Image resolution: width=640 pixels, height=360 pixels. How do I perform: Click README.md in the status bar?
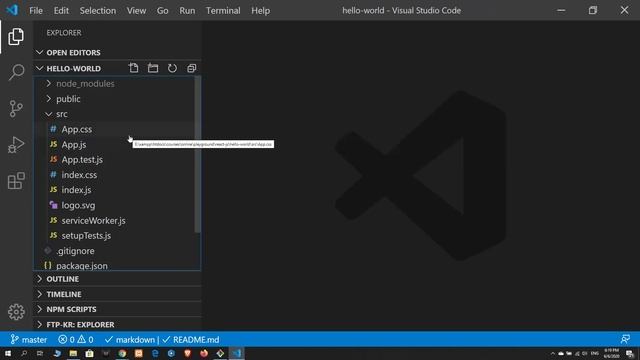pyautogui.click(x=191, y=340)
